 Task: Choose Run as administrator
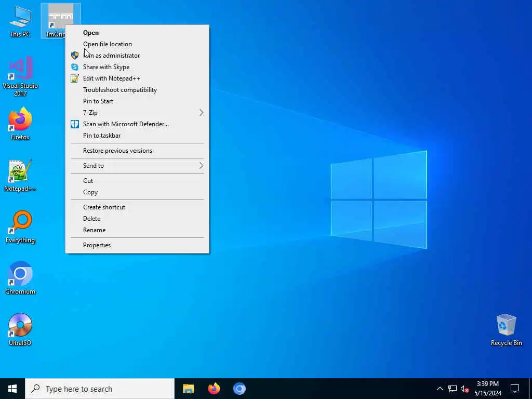point(137,55)
